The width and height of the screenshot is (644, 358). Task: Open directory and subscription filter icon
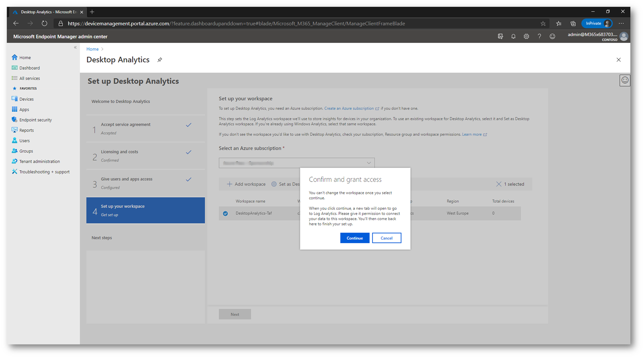(500, 36)
